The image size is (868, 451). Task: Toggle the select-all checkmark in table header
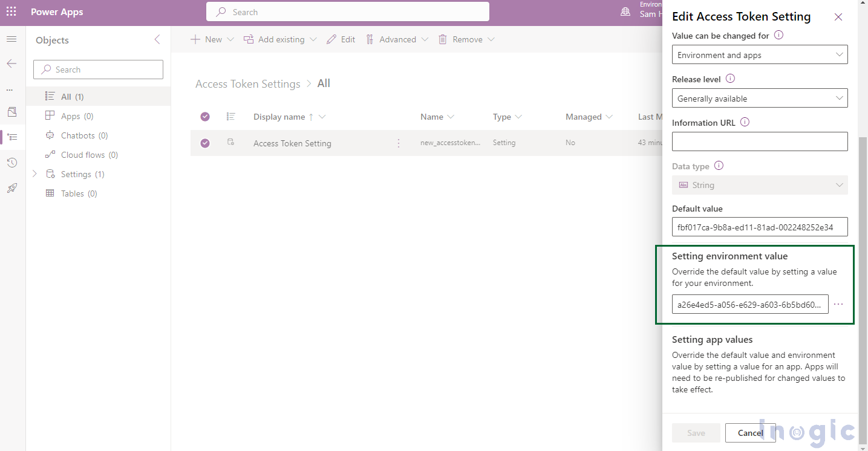point(205,117)
